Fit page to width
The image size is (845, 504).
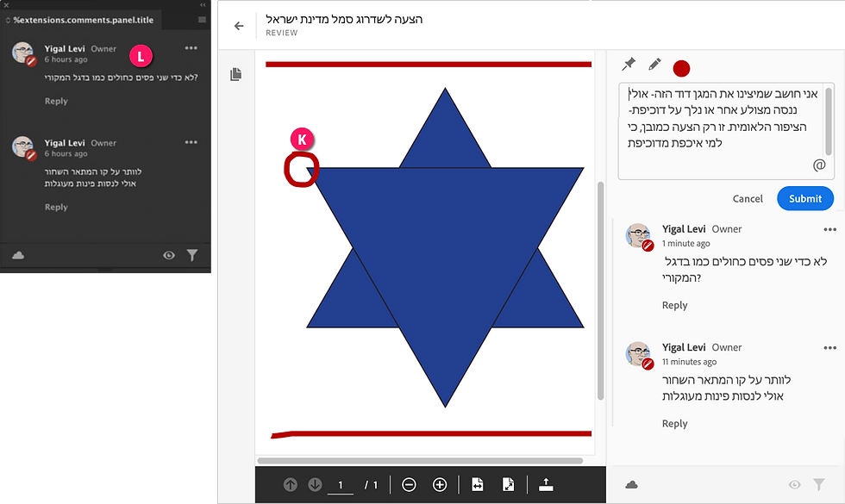pyautogui.click(x=478, y=484)
